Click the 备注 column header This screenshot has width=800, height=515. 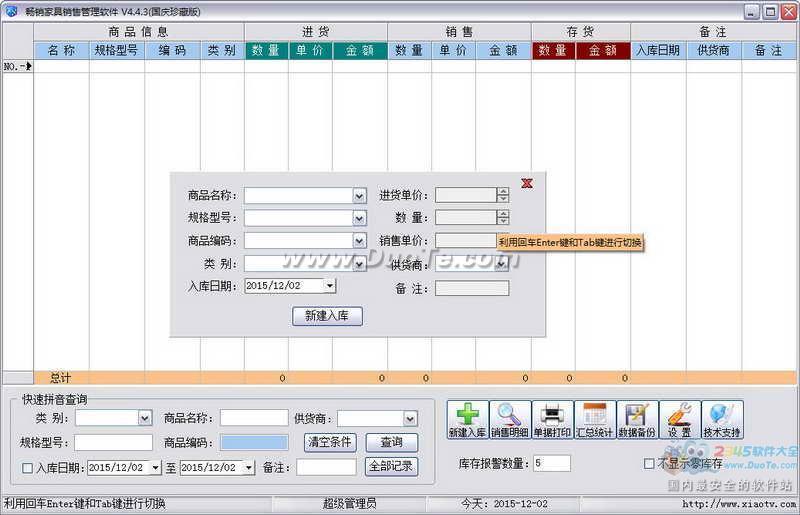click(x=769, y=51)
